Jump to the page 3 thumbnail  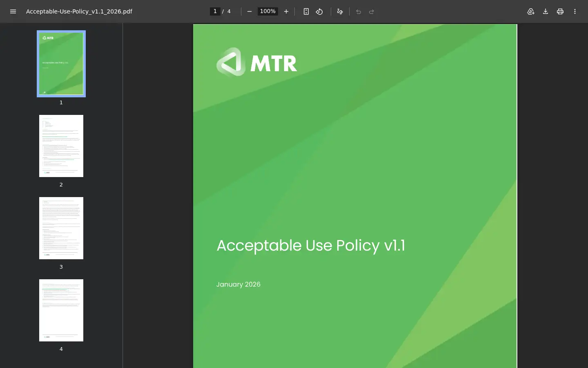(x=61, y=228)
